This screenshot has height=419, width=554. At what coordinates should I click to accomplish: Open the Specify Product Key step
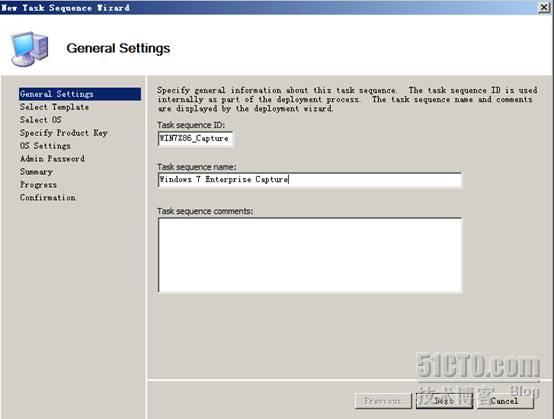64,133
